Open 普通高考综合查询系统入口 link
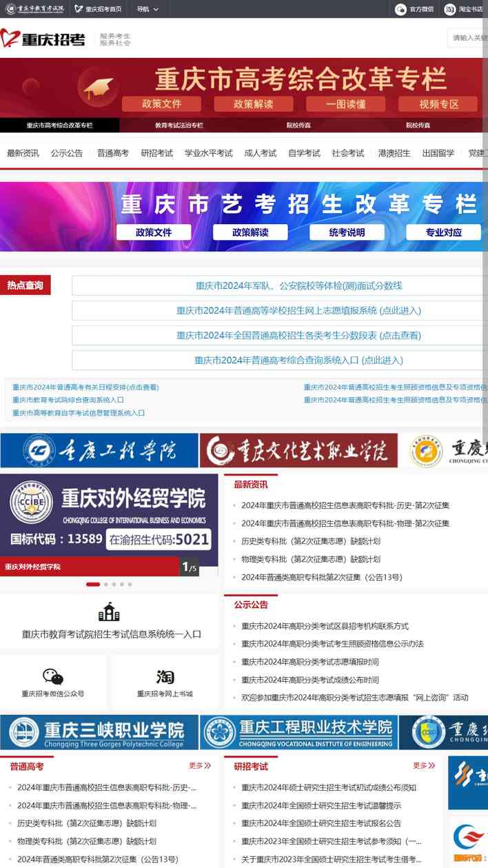488x868 pixels. (x=298, y=360)
